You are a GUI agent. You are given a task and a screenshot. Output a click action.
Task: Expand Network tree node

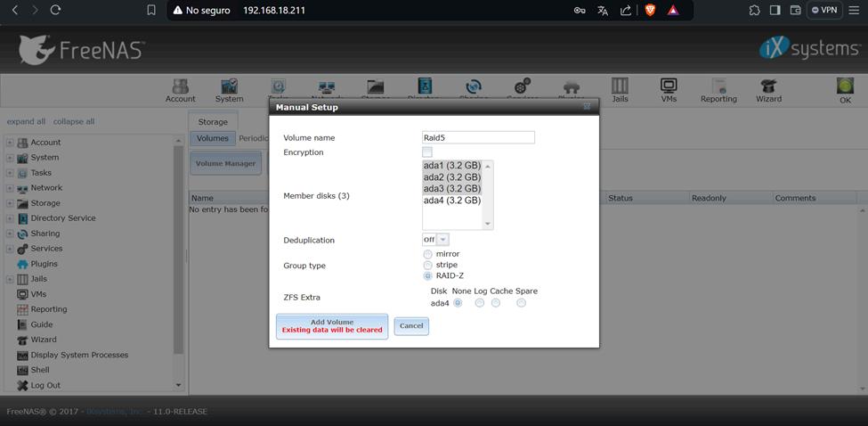pyautogui.click(x=10, y=188)
